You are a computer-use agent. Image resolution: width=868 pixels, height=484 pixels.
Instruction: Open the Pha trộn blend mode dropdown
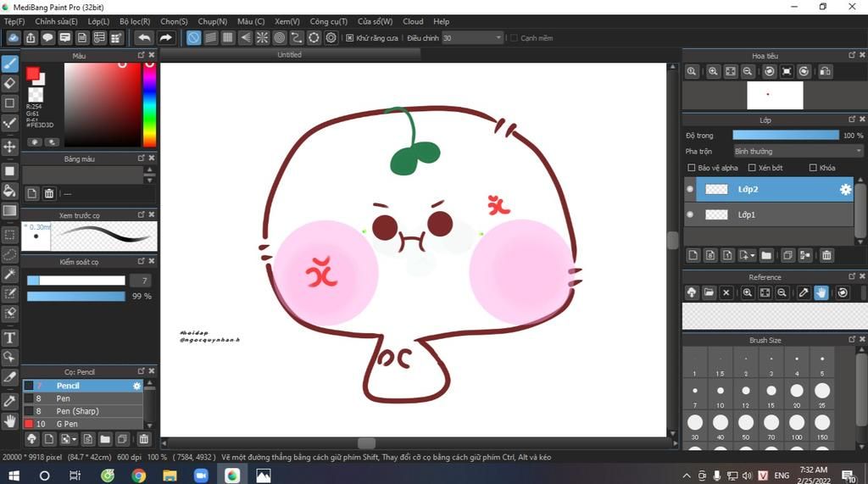[x=798, y=151]
